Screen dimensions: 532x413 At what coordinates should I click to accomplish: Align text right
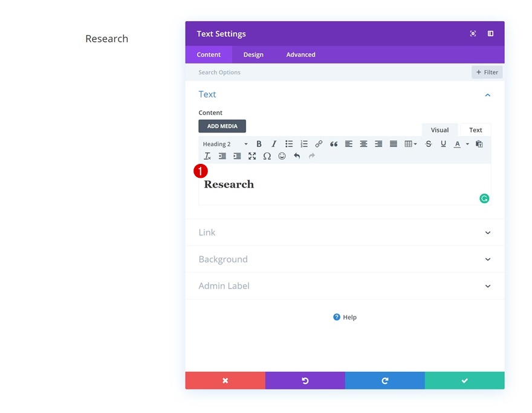[x=378, y=144]
